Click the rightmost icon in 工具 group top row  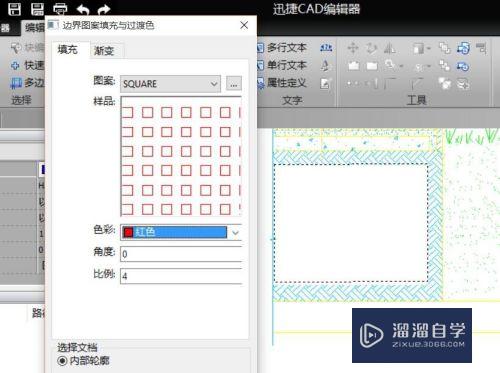coord(481,48)
